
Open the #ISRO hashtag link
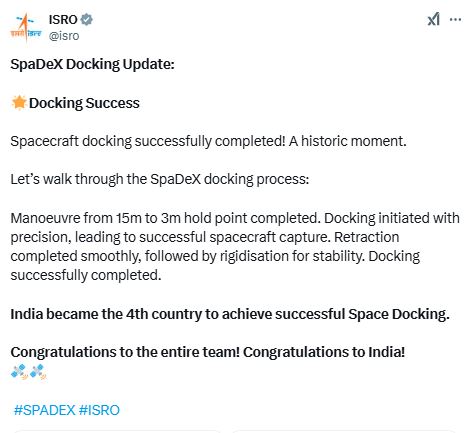point(99,410)
